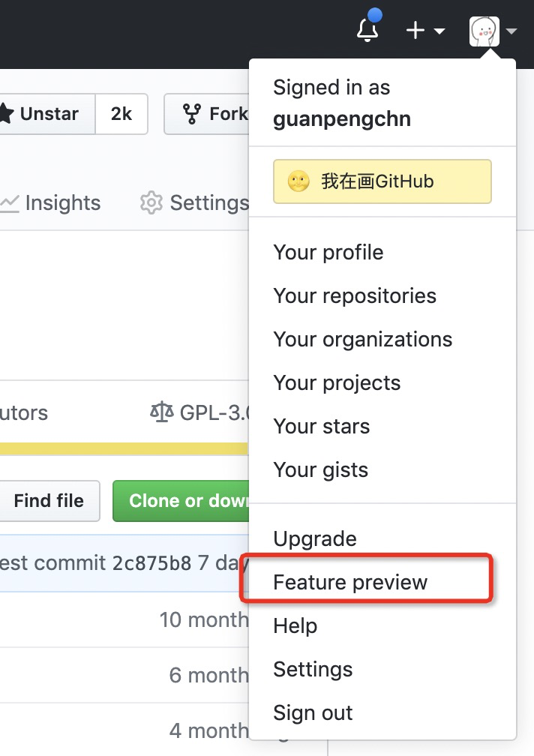Viewport: 534px width, 756px height.
Task: Click the user avatar image
Action: pos(484,31)
